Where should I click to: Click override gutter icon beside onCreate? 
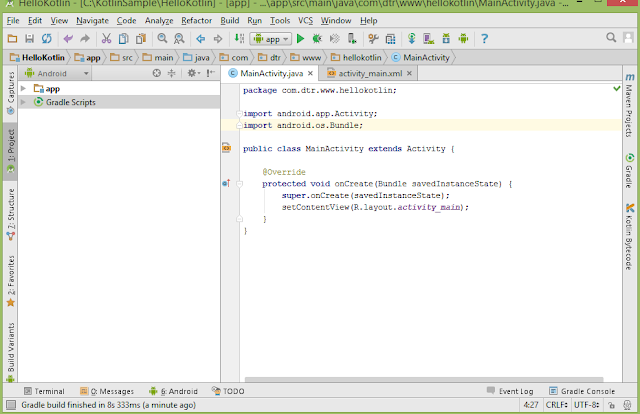click(x=227, y=183)
